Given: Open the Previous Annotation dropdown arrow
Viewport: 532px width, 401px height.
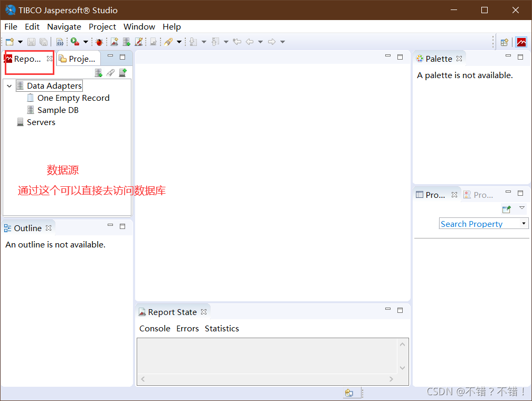Looking at the screenshot, I should (226, 42).
